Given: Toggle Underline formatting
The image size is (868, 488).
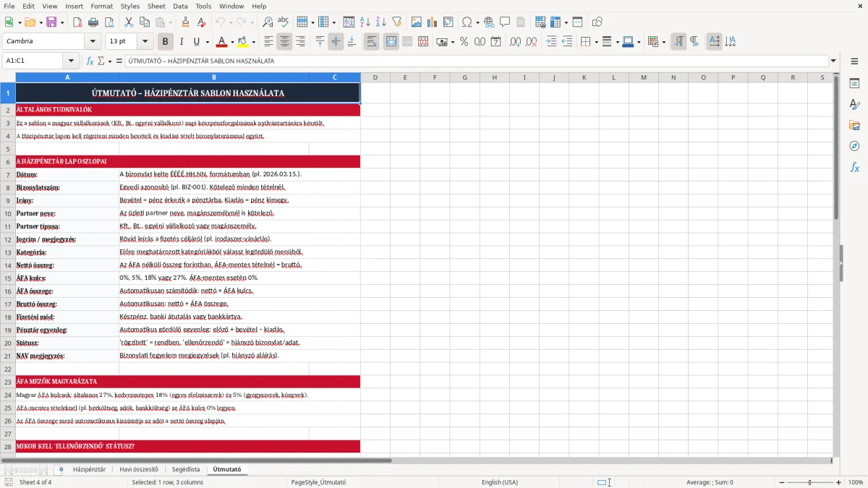Looking at the screenshot, I should [197, 42].
